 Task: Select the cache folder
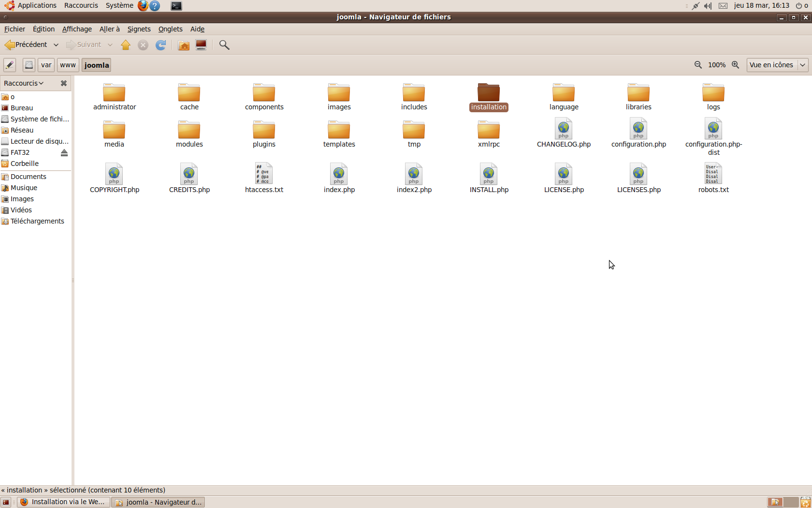189,97
